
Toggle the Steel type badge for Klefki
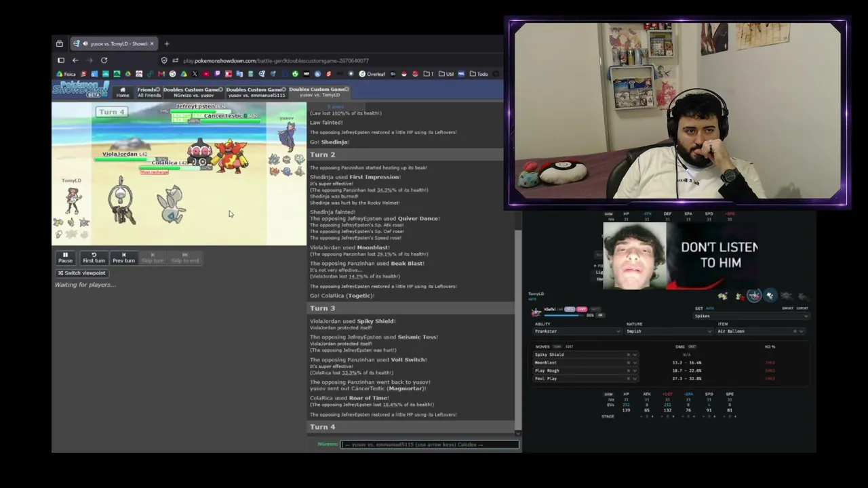[x=570, y=309]
